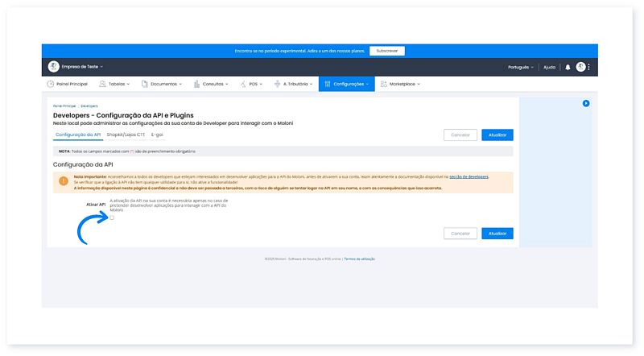Open the three-dot menu beside the avatar
Image resolution: width=644 pixels, height=356 pixels.
click(x=589, y=67)
